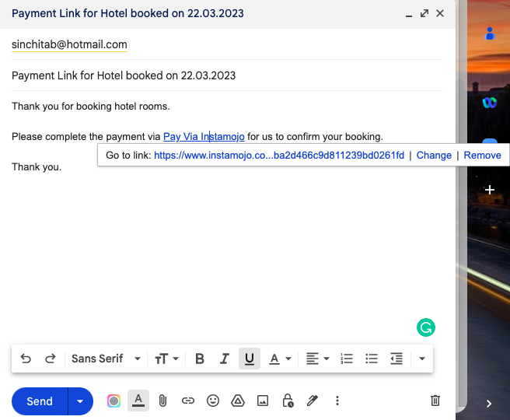Expand the send options arrow beside Send
Screen dimensions: 510x420
pos(79,401)
